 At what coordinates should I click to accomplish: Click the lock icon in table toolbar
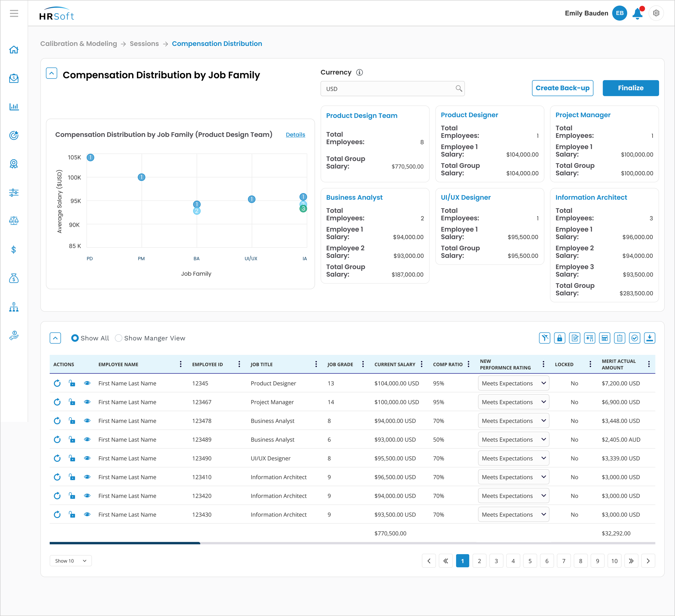(559, 338)
